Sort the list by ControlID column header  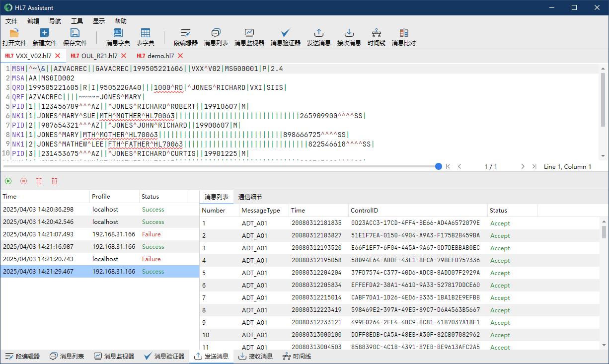coord(365,211)
